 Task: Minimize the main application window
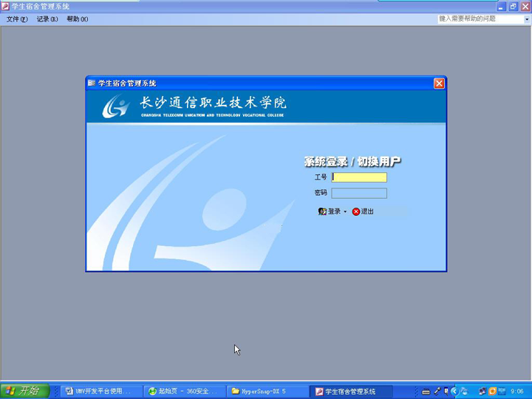(x=501, y=7)
